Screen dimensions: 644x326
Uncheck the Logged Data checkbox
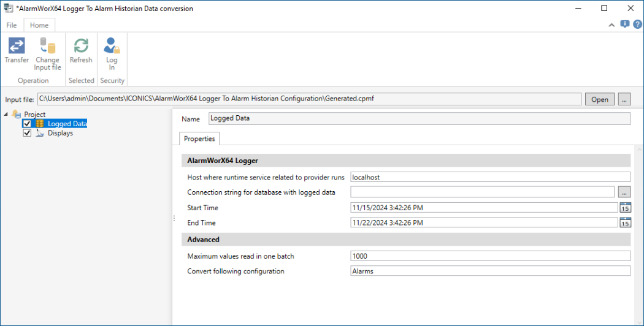tap(27, 124)
